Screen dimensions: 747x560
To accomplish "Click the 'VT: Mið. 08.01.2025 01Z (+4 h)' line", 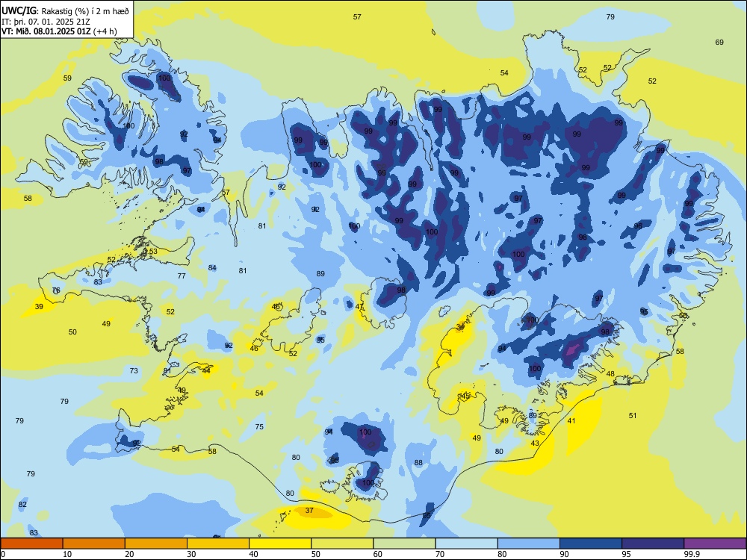I will (x=59, y=31).
